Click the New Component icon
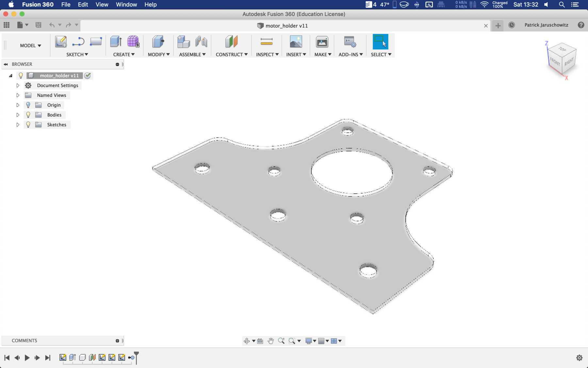588x368 pixels. click(184, 42)
